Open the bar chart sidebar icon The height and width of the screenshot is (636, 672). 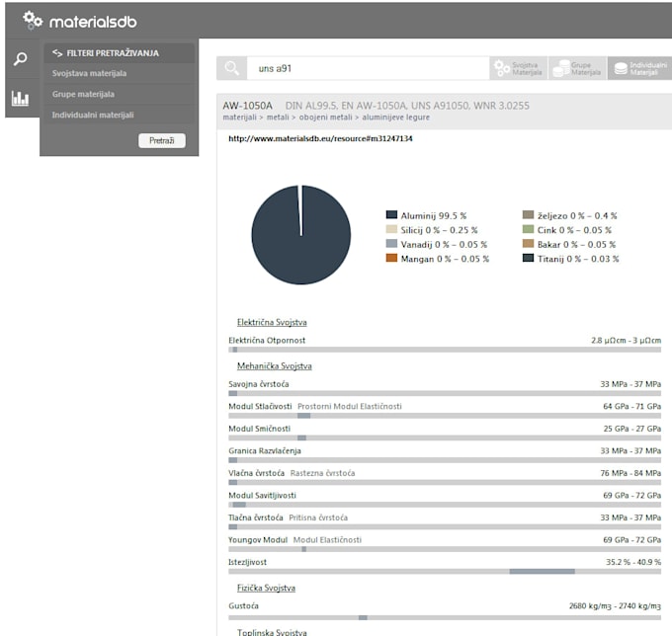click(20, 98)
